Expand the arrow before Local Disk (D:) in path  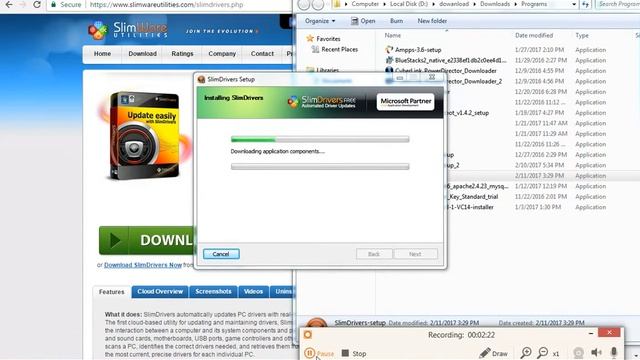coord(384,4)
